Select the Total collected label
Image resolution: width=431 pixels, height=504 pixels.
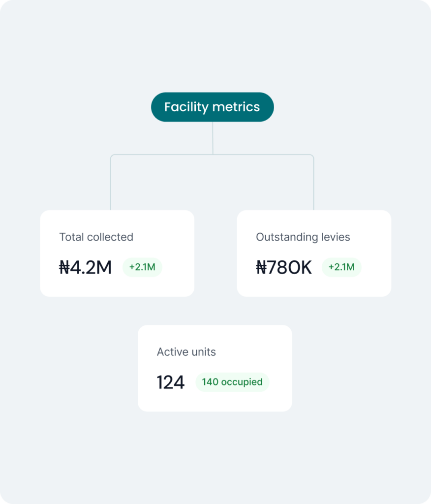(96, 237)
